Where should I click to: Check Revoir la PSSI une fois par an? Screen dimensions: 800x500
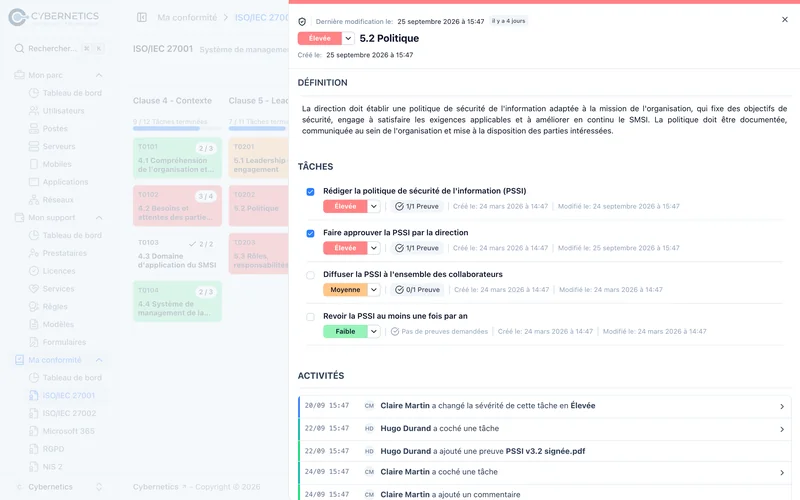click(310, 317)
